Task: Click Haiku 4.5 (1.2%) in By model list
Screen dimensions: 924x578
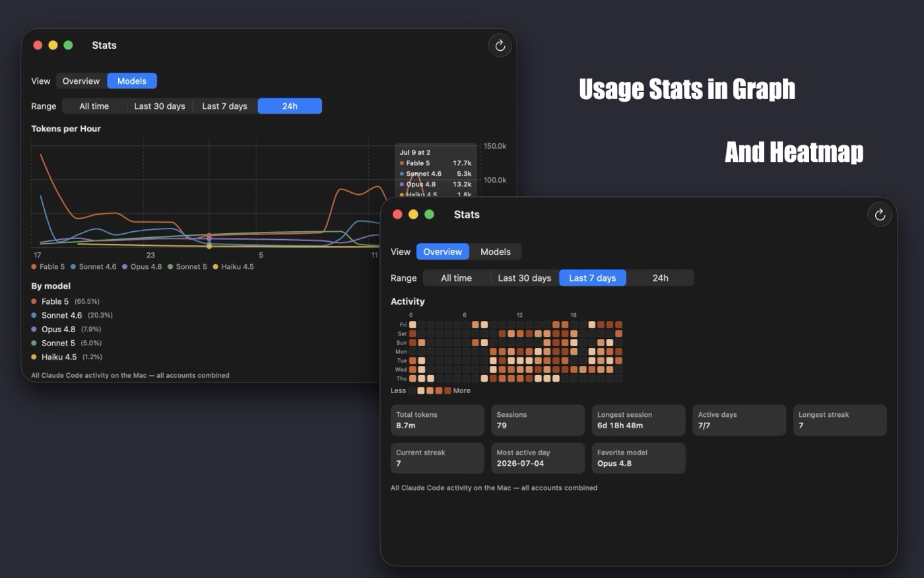Action: [x=67, y=357]
